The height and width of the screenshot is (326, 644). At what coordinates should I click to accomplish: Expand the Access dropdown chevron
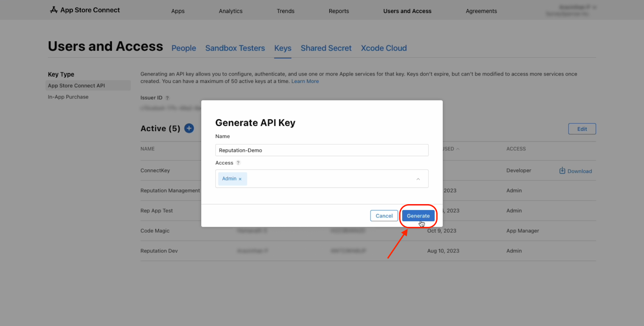(418, 179)
